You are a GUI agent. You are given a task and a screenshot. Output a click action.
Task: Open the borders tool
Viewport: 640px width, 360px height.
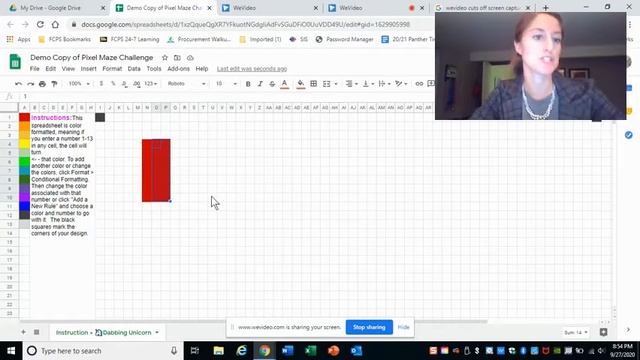pos(313,84)
